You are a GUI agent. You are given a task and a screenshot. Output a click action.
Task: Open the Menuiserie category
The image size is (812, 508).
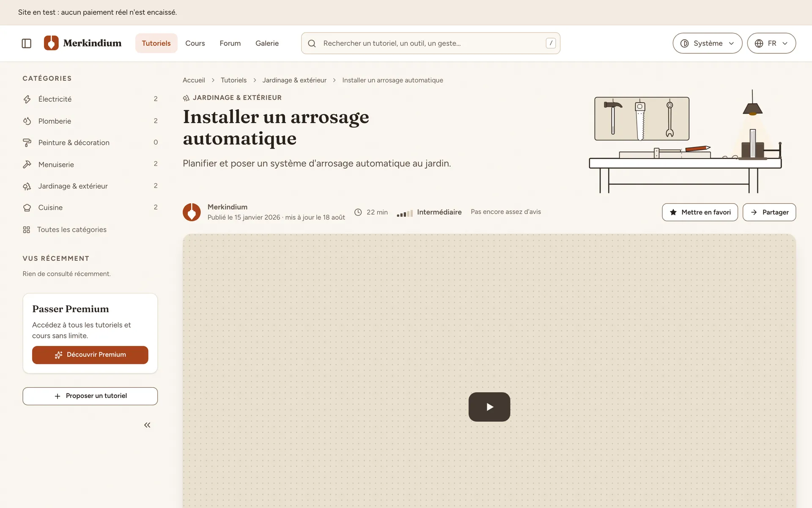click(90, 164)
